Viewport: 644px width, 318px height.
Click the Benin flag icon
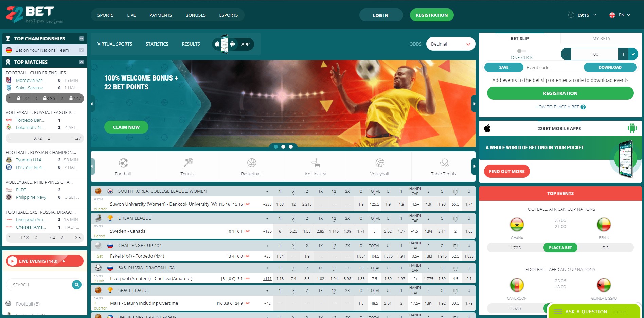pyautogui.click(x=604, y=225)
